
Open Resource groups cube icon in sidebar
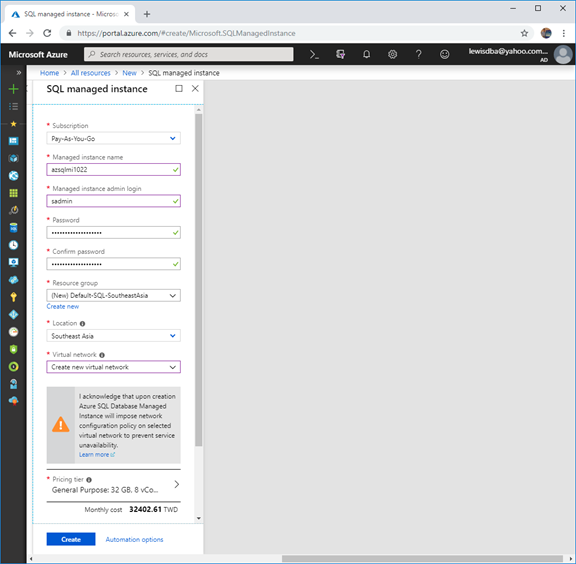[x=14, y=158]
